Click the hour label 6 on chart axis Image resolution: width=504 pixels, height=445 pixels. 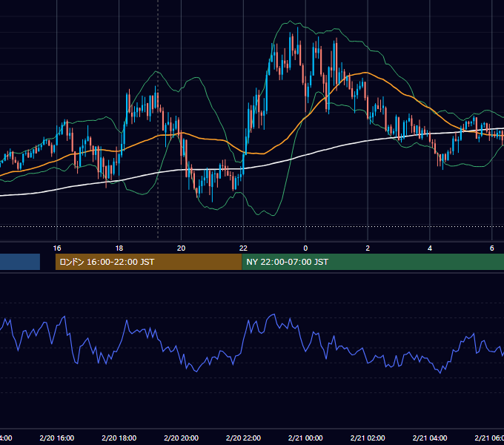point(492,248)
